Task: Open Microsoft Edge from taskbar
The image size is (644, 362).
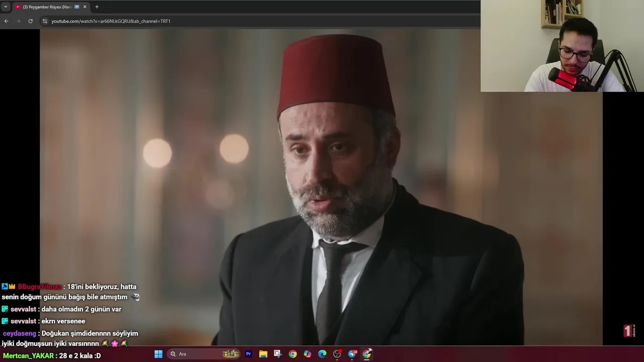Action: click(323, 354)
